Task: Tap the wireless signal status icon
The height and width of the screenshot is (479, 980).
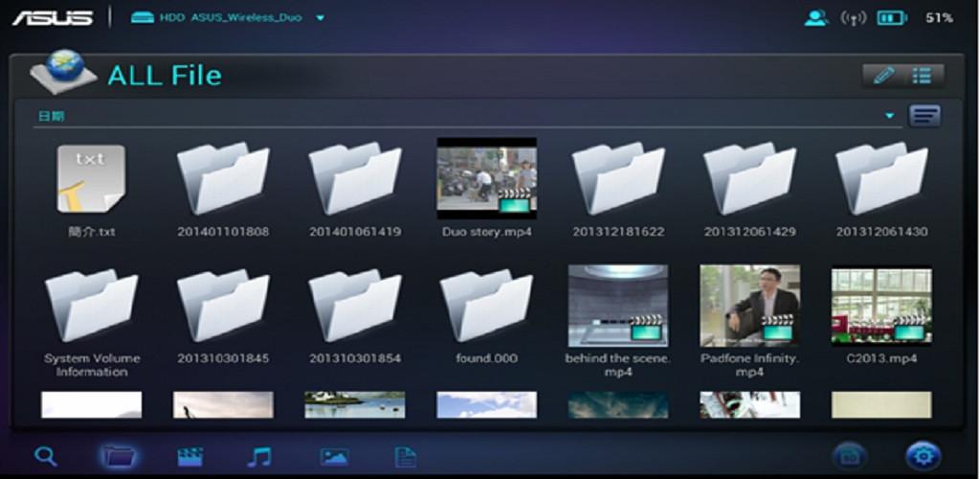Action: pos(853,17)
